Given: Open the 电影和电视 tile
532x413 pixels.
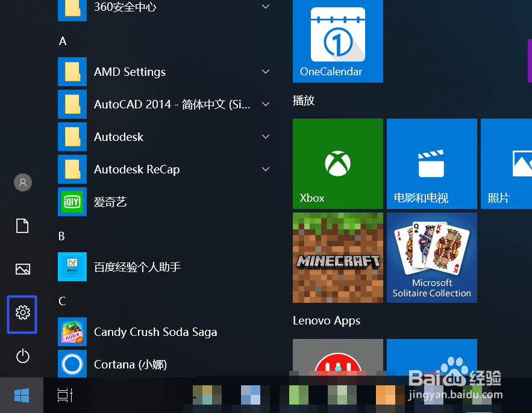Looking at the screenshot, I should click(x=432, y=164).
